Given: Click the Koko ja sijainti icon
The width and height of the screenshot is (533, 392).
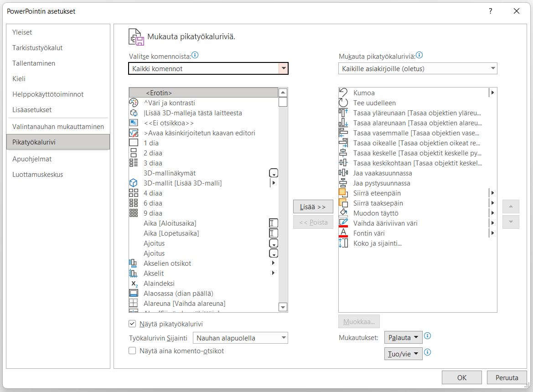Looking at the screenshot, I should (x=343, y=243).
